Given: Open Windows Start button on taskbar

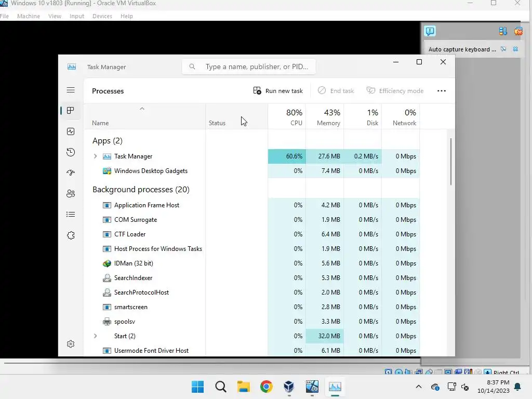Looking at the screenshot, I should pyautogui.click(x=198, y=387).
